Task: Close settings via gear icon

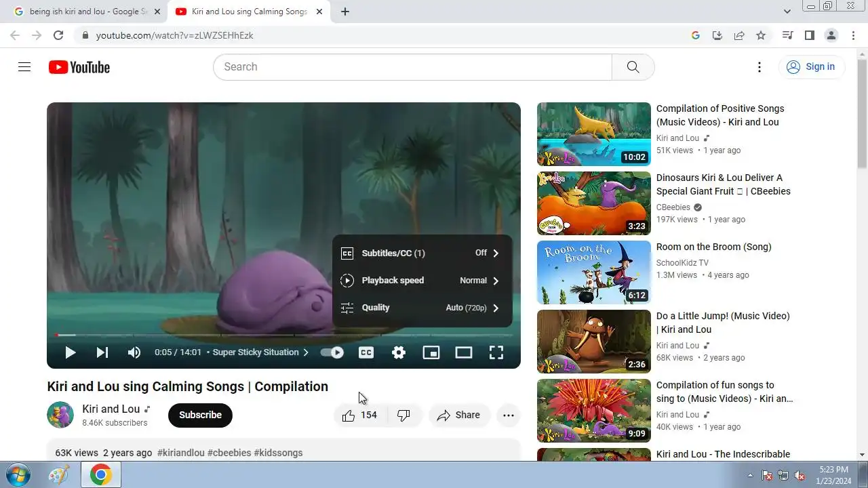Action: click(399, 352)
